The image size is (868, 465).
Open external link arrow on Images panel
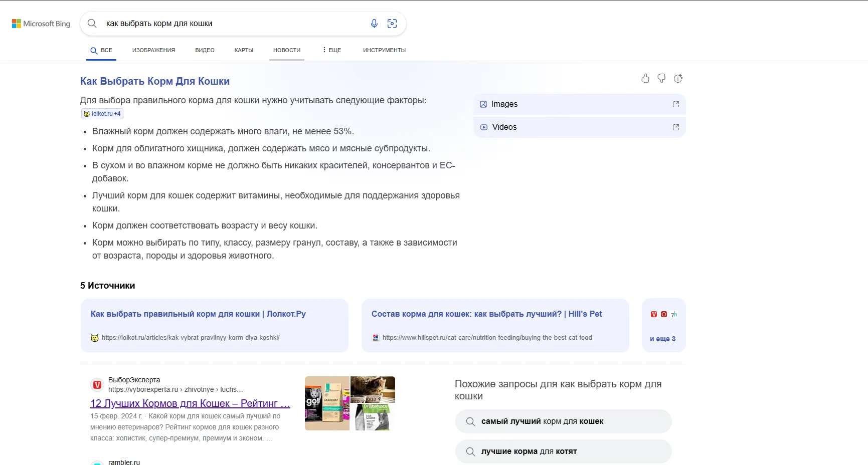coord(675,104)
